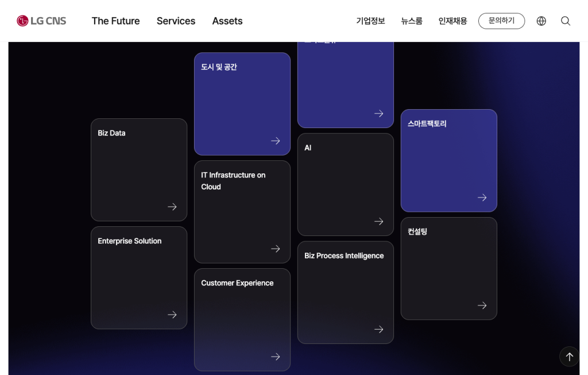Select Biz Process Intelligence card title
This screenshot has height=375, width=588.
pyautogui.click(x=344, y=256)
